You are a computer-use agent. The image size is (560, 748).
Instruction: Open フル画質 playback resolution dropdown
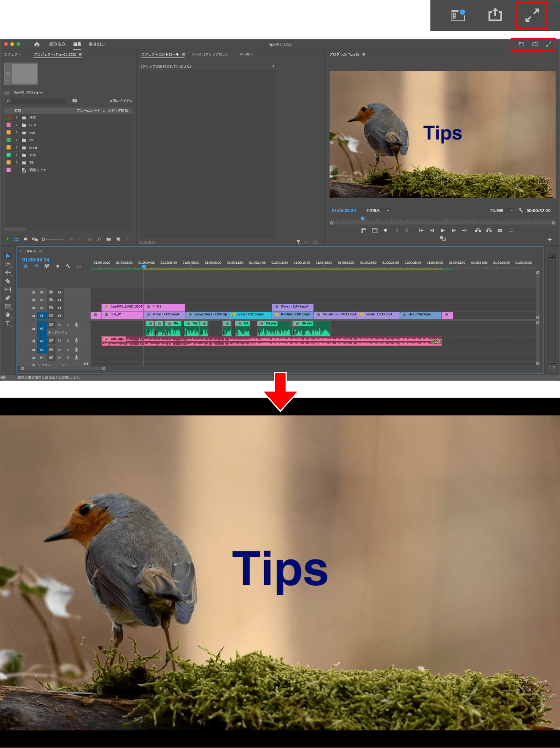pos(501,210)
